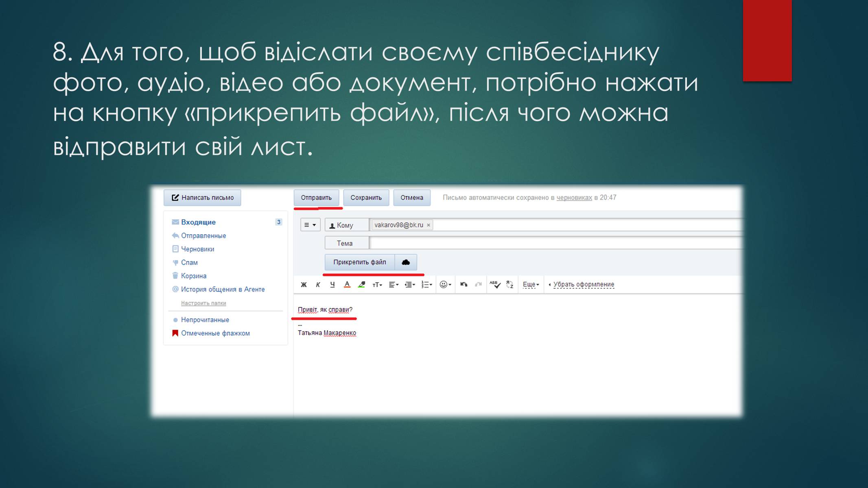Click the Написать письмо compose button
Screen dimensions: 868x488
point(202,198)
